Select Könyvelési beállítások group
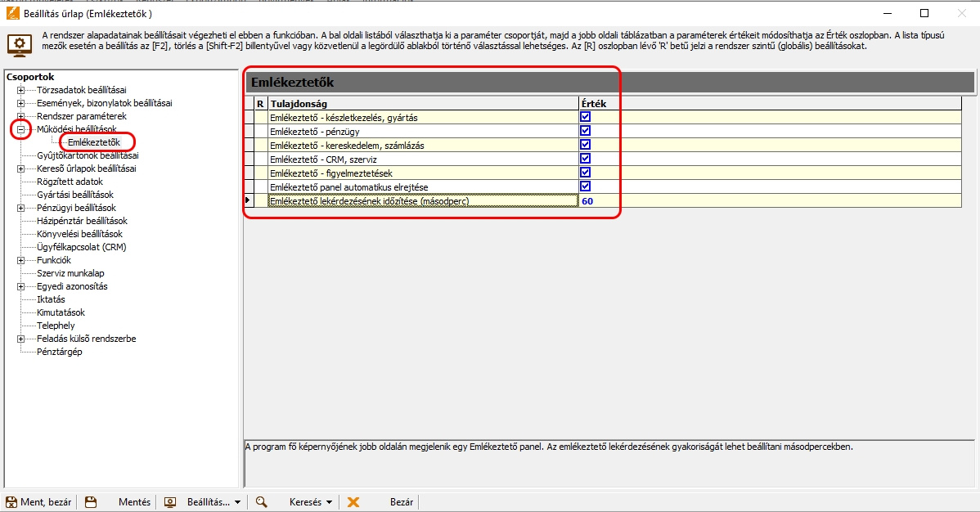 (79, 234)
